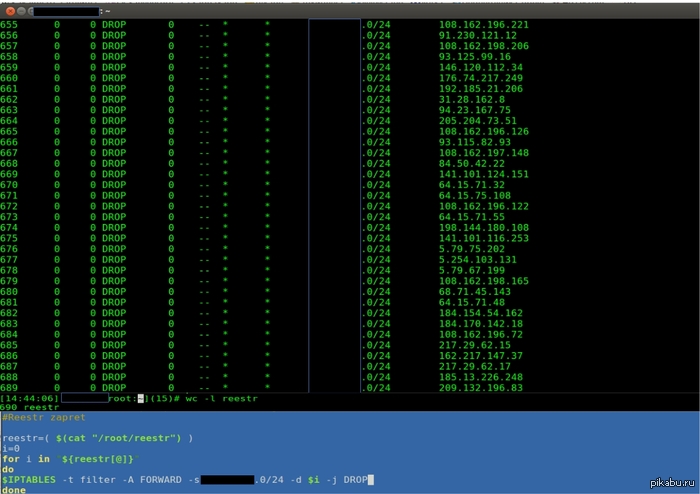Select IP address 5.254.103.131

(476, 260)
